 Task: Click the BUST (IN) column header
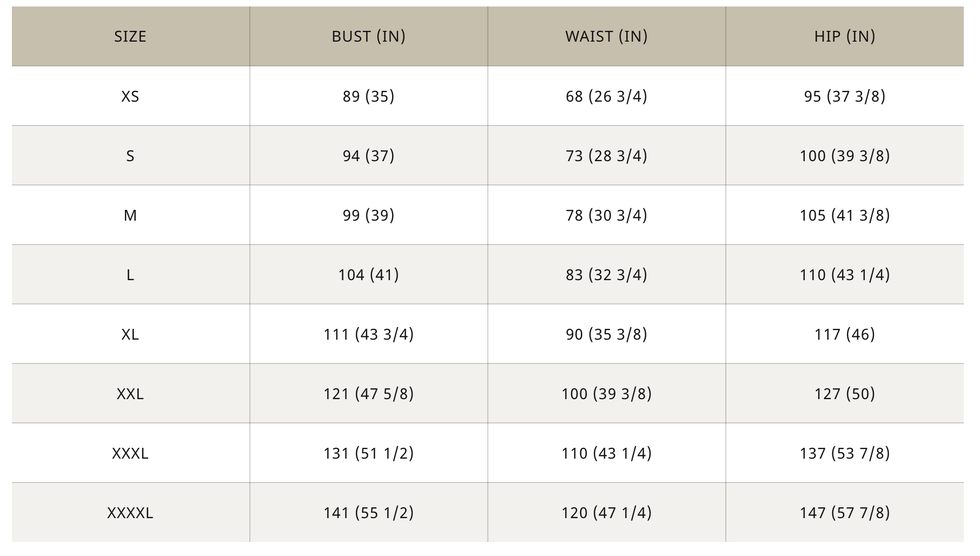pos(368,36)
